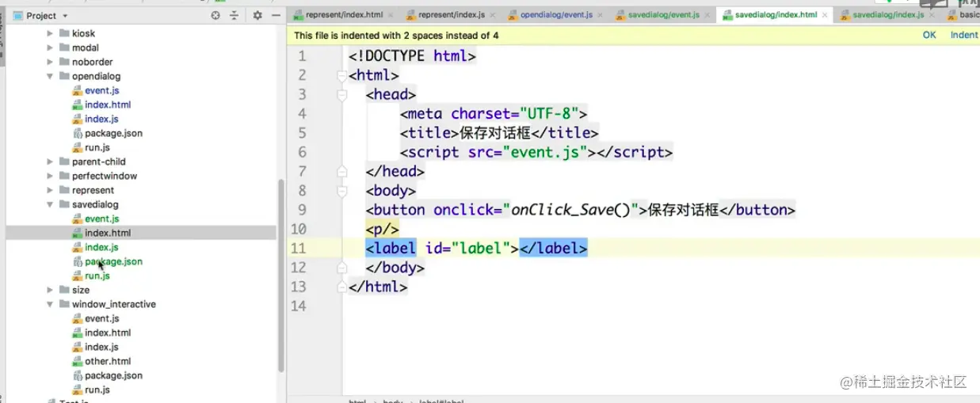Select run.js under window_interactive
The height and width of the screenshot is (403, 980).
tap(97, 390)
